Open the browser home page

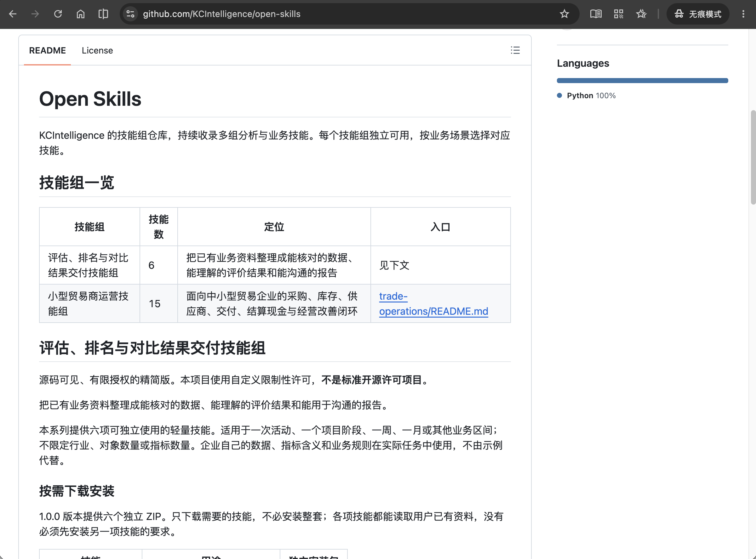(81, 14)
